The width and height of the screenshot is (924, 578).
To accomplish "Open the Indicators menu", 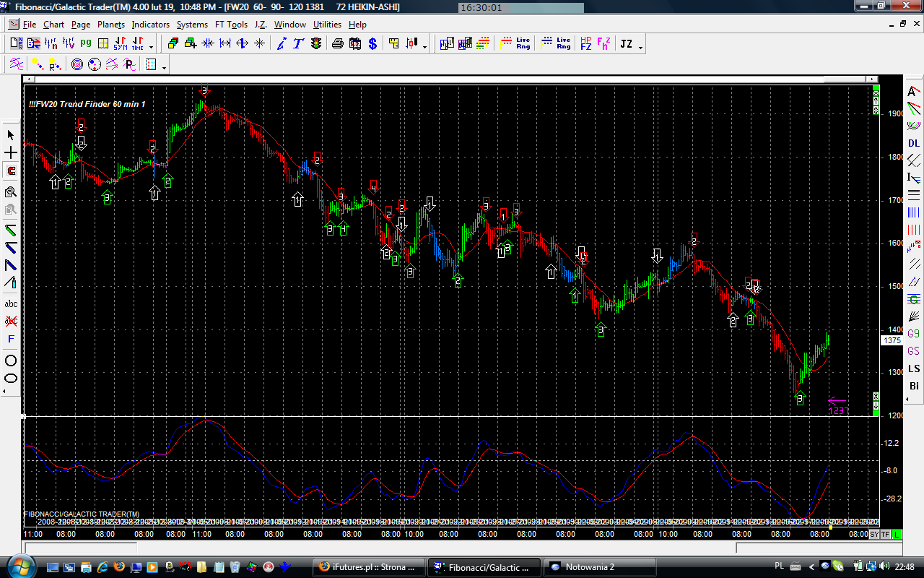I will point(150,25).
